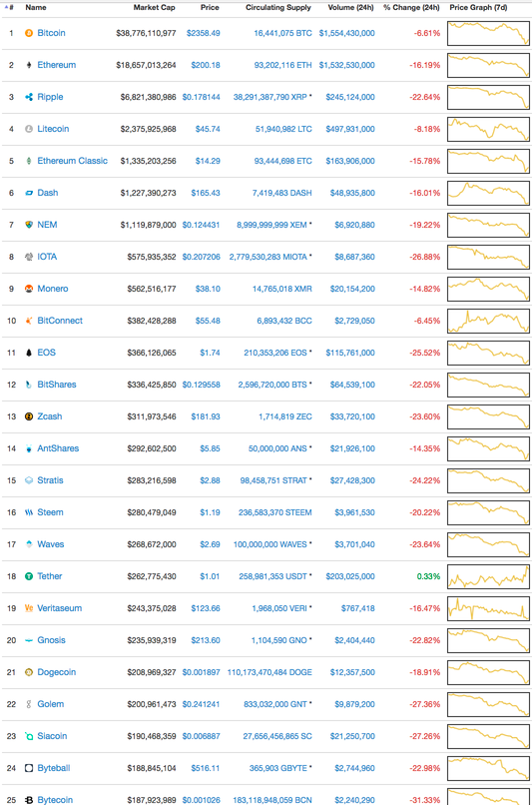Open Bitcoin price $2358.49 link
This screenshot has width=532, height=805.
pyautogui.click(x=204, y=33)
